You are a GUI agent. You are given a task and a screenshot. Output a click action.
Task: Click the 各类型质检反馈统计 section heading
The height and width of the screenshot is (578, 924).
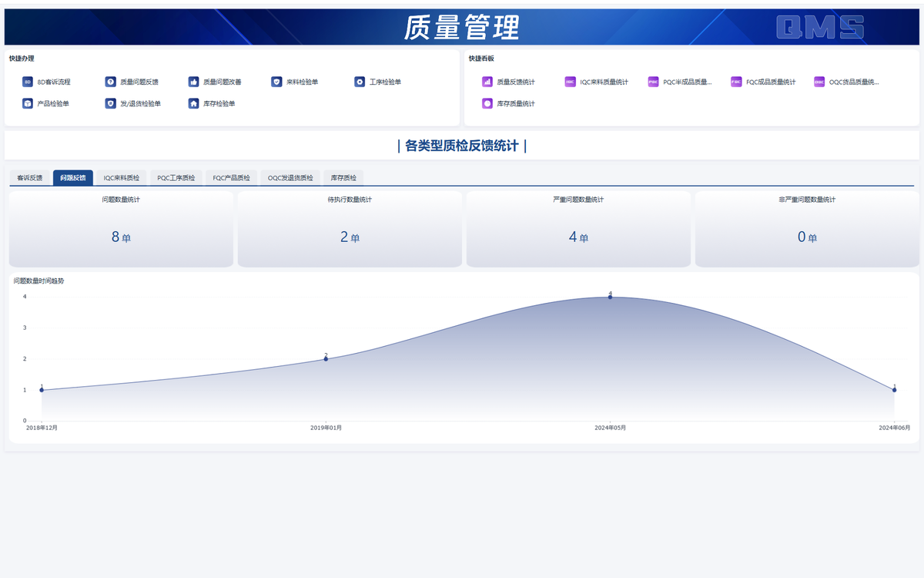click(x=462, y=146)
